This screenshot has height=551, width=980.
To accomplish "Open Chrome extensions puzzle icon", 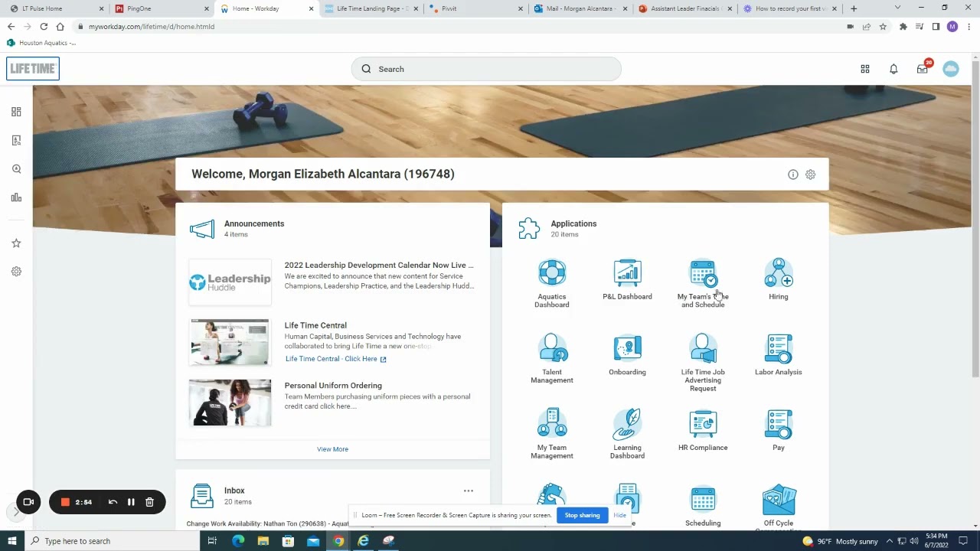I will (903, 26).
